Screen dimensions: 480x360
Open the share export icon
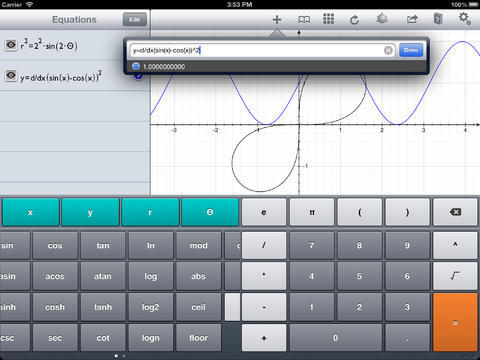click(x=412, y=19)
